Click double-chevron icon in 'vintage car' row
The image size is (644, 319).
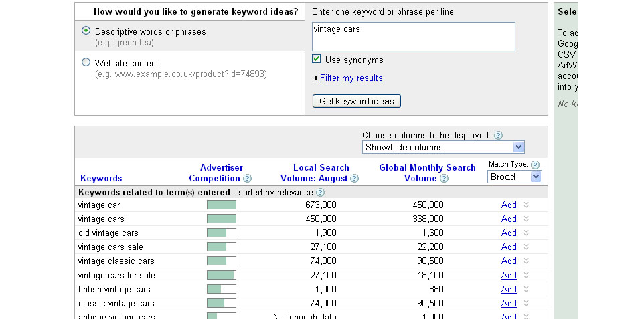[x=526, y=205]
